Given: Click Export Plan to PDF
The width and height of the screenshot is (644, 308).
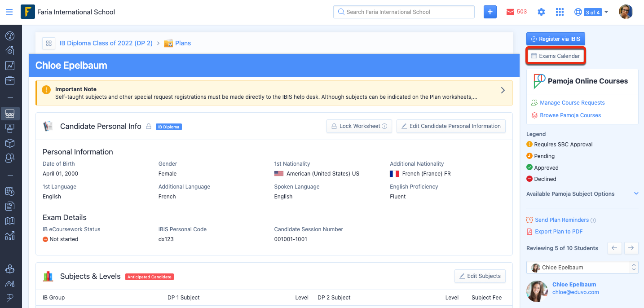Looking at the screenshot, I should 559,232.
